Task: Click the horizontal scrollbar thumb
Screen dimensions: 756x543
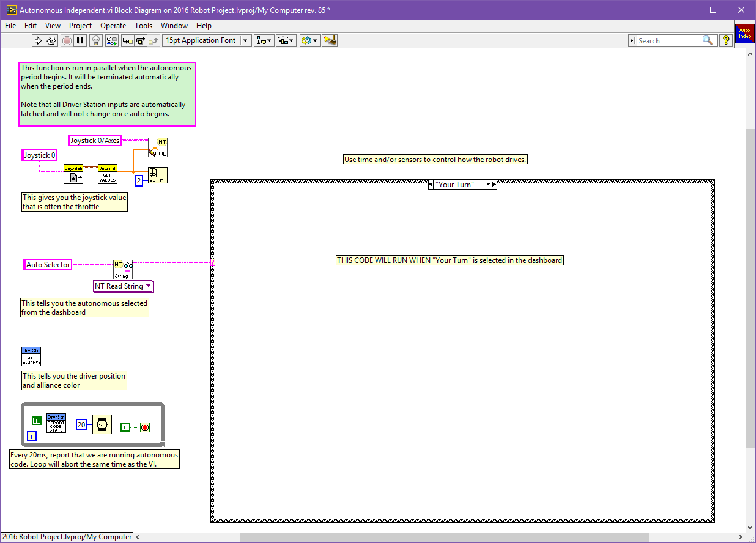Action: [444, 537]
